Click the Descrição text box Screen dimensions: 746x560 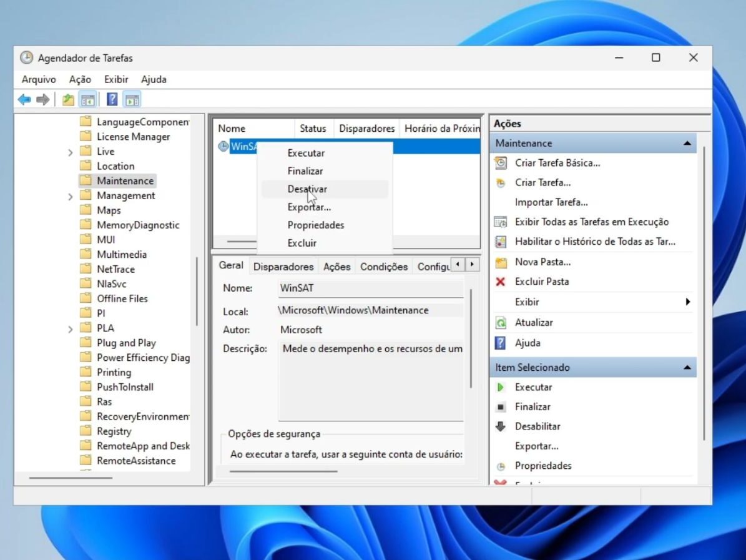tap(371, 380)
